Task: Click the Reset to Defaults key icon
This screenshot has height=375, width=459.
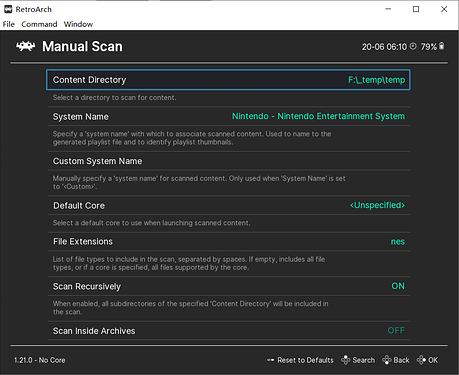Action: [270, 360]
